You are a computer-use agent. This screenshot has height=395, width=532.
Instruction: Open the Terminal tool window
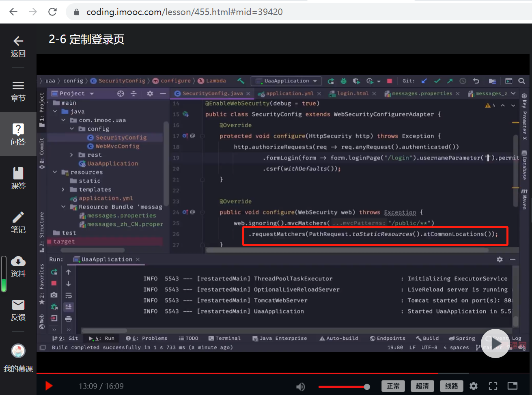click(x=224, y=338)
